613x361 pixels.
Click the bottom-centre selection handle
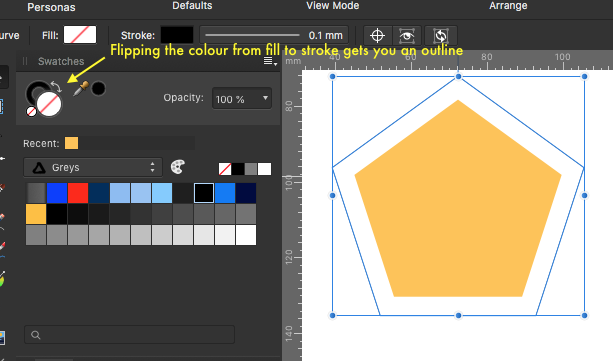pyautogui.click(x=458, y=315)
